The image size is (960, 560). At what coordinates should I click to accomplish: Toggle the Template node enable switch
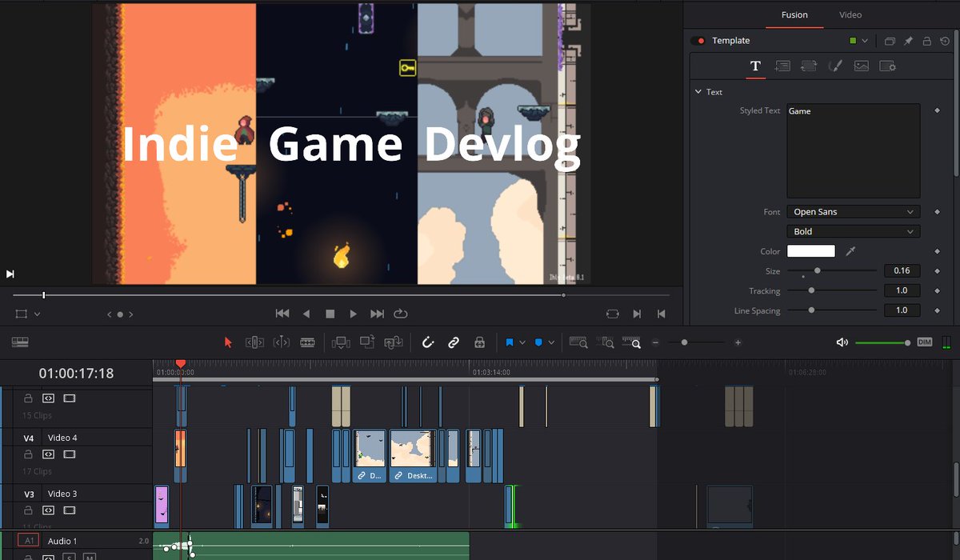[698, 41]
